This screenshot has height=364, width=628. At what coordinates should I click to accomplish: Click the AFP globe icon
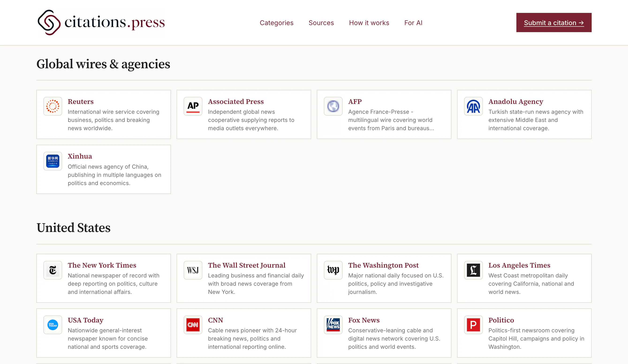click(x=333, y=106)
